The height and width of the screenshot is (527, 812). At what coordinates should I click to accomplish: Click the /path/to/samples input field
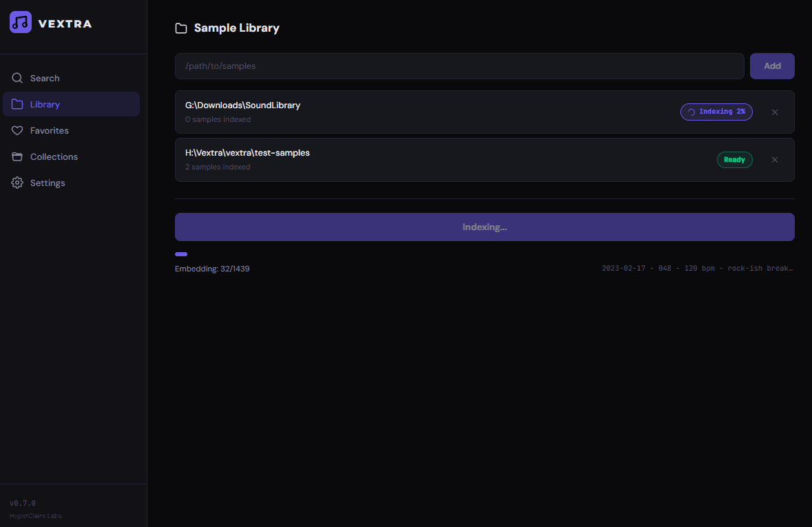point(459,65)
